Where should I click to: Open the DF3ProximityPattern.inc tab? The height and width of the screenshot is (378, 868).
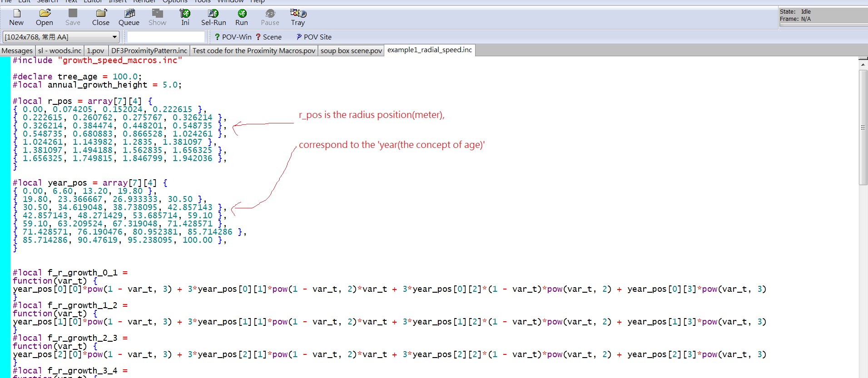tap(149, 50)
